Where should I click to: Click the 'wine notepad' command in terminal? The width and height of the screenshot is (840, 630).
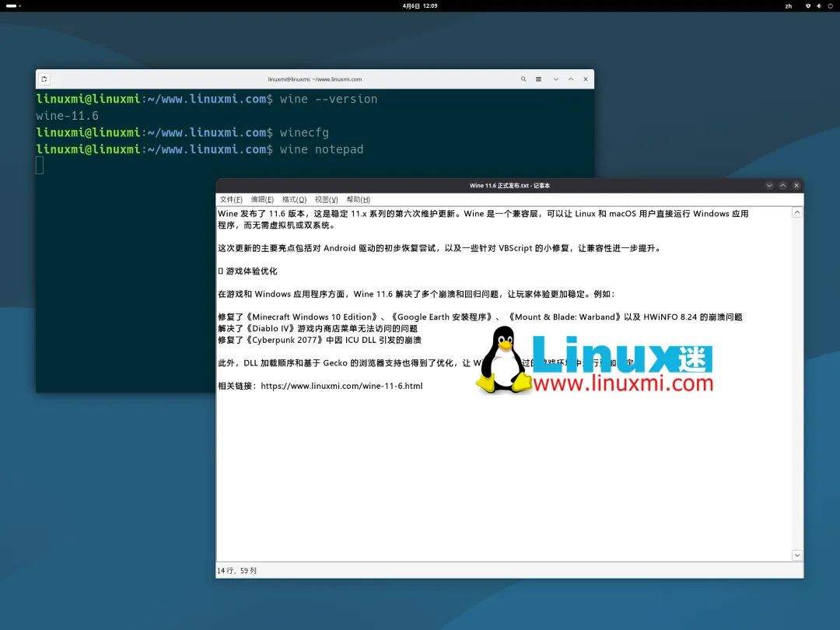tap(321, 149)
